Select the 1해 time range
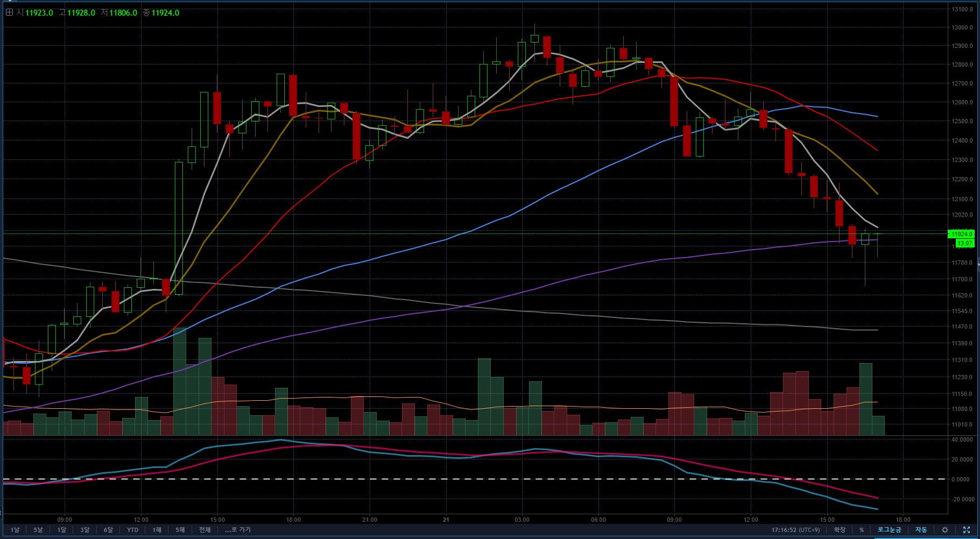 pos(157,530)
